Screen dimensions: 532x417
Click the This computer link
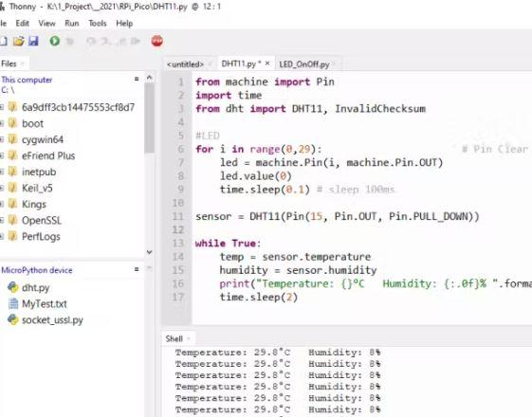point(27,80)
